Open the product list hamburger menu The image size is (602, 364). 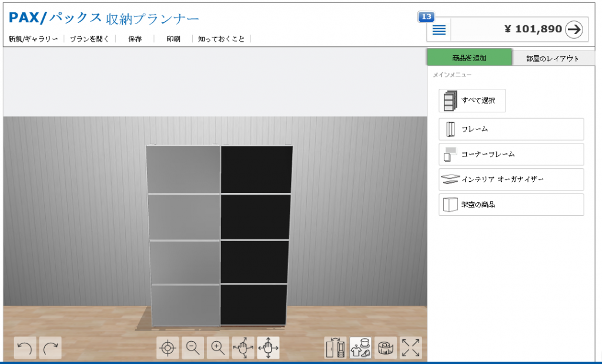pos(439,29)
